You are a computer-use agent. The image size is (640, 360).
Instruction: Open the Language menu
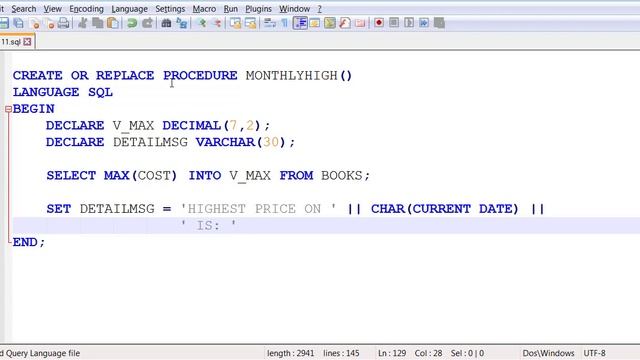129,9
